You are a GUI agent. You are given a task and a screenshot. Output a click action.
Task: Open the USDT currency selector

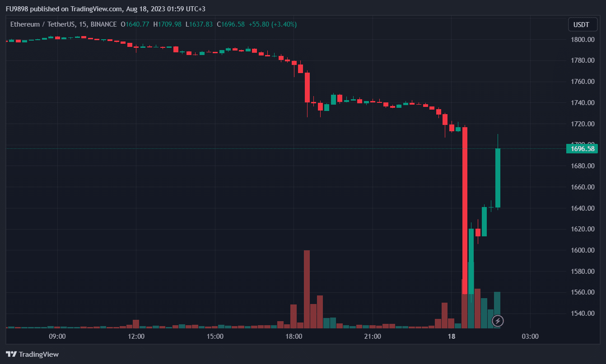pos(582,25)
